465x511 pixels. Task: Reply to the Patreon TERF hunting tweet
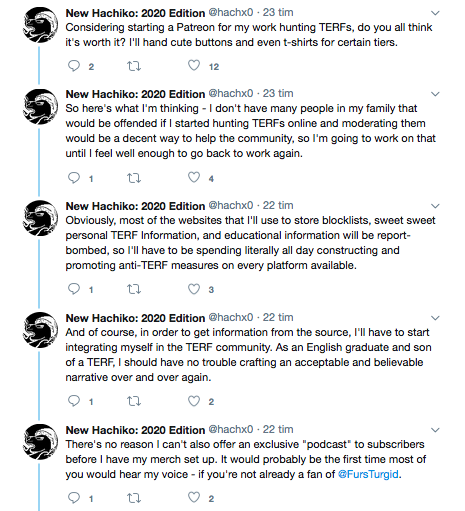click(x=74, y=66)
